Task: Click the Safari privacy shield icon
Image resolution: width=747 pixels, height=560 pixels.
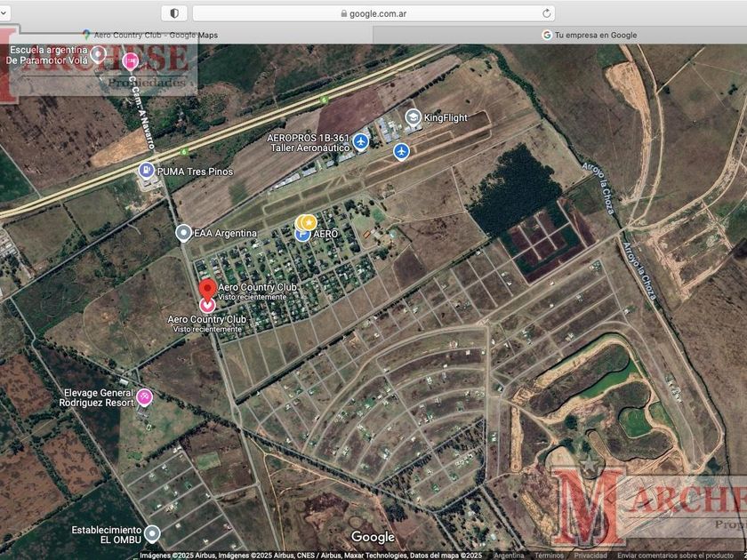Action: 174,13
